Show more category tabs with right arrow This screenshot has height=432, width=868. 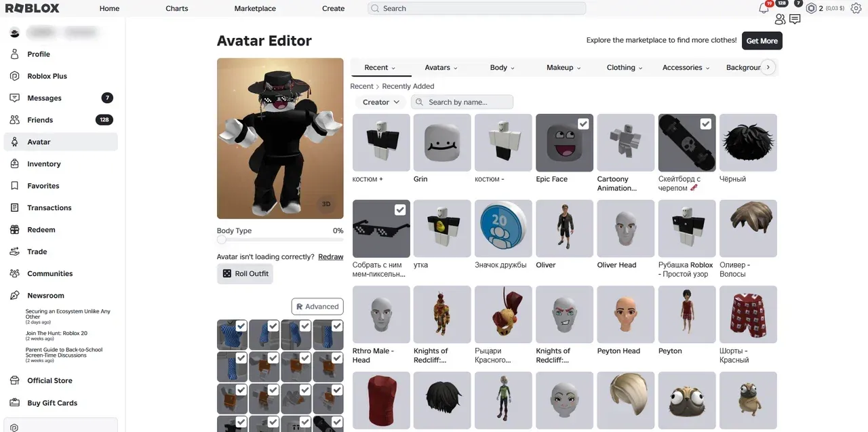[x=768, y=67]
